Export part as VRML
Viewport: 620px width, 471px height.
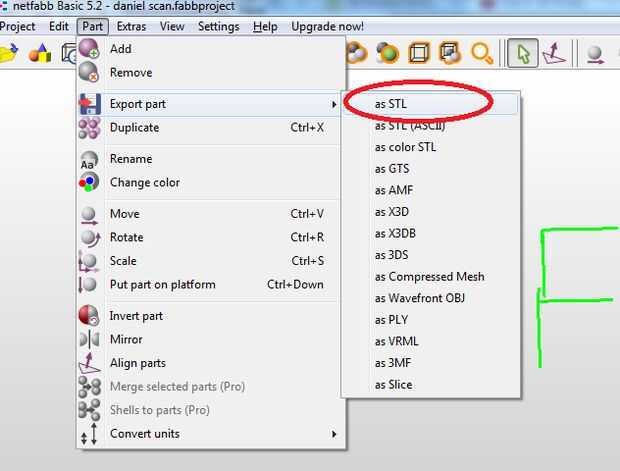point(431,341)
